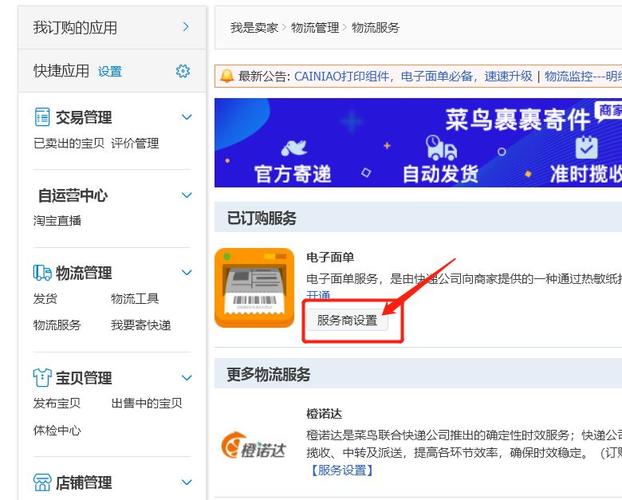The width and height of the screenshot is (622, 500).
Task: Collapse the 物流管理 section chevron
Action: click(186, 272)
